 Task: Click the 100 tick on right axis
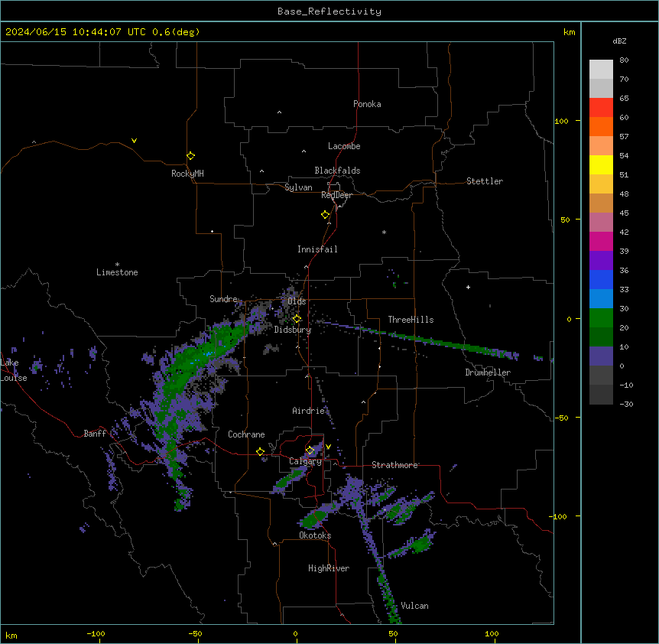(561, 121)
